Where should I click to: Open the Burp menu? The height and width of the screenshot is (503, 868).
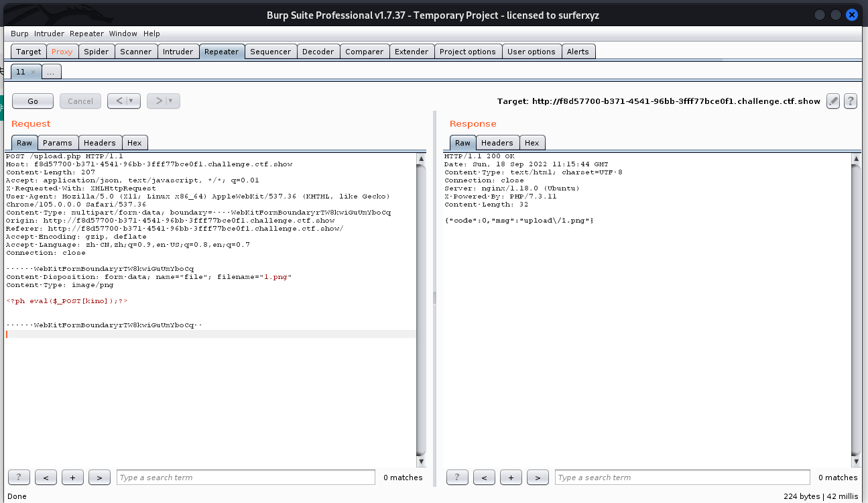pos(19,34)
